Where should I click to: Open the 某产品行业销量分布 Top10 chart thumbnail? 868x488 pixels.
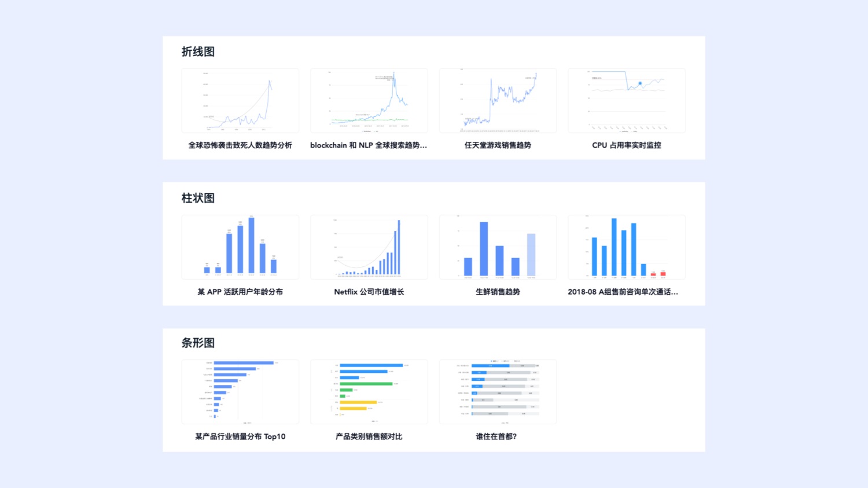240,392
